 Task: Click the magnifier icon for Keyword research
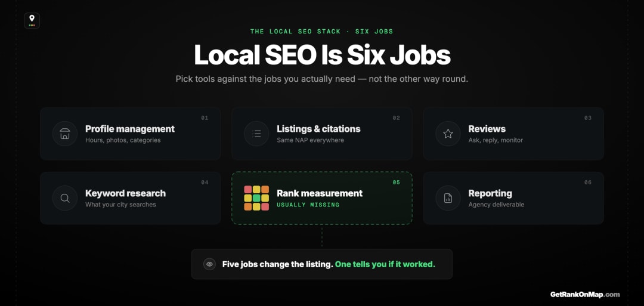(x=65, y=198)
